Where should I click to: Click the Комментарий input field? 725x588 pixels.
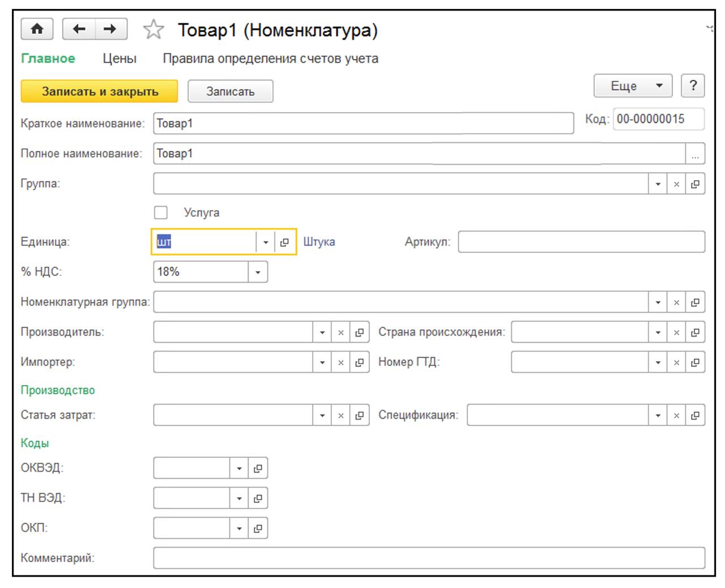pos(428,558)
